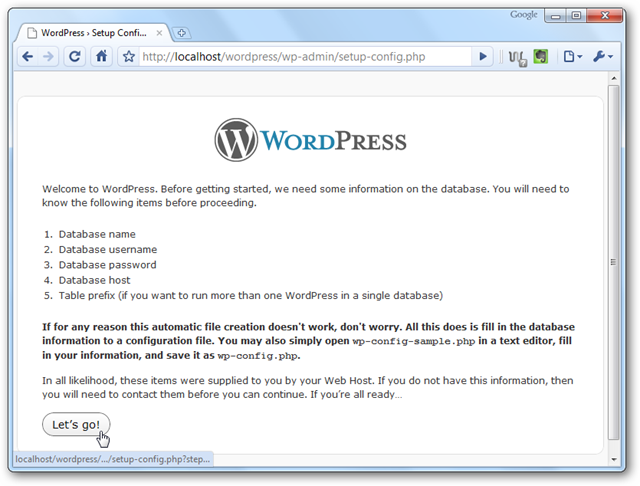Close the WordPress Setup Config tab
Viewport: 640px width, 486px height.
coord(160,33)
